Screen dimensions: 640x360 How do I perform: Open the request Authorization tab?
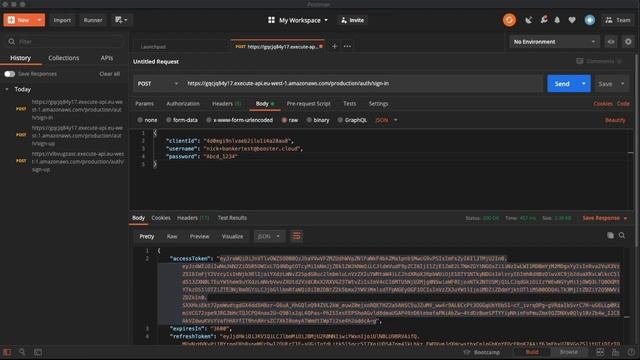[183, 104]
